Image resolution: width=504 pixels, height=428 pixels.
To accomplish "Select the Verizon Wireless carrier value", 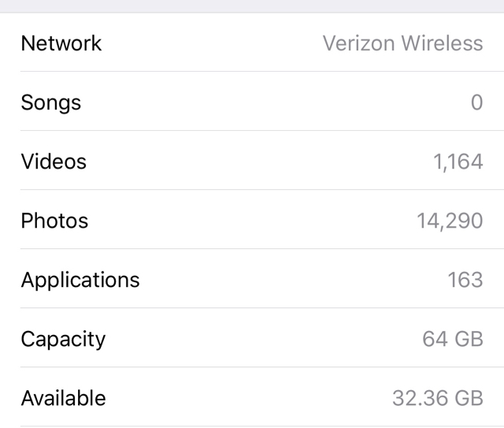I will (402, 43).
